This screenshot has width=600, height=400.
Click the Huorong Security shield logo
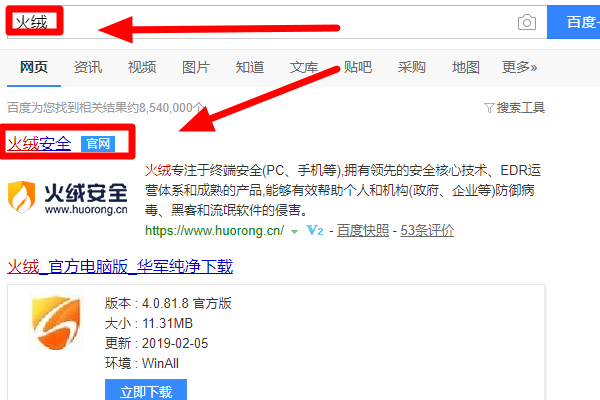click(x=22, y=197)
